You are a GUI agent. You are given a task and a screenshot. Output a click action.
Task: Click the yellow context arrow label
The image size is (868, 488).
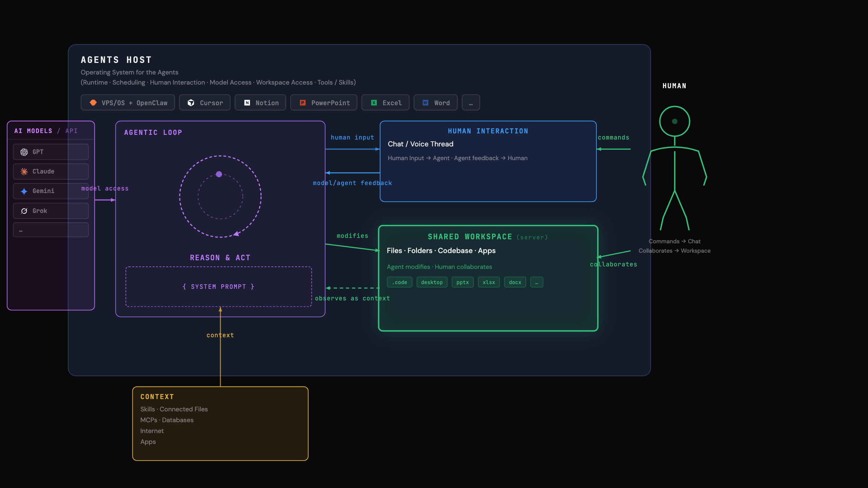[220, 335]
